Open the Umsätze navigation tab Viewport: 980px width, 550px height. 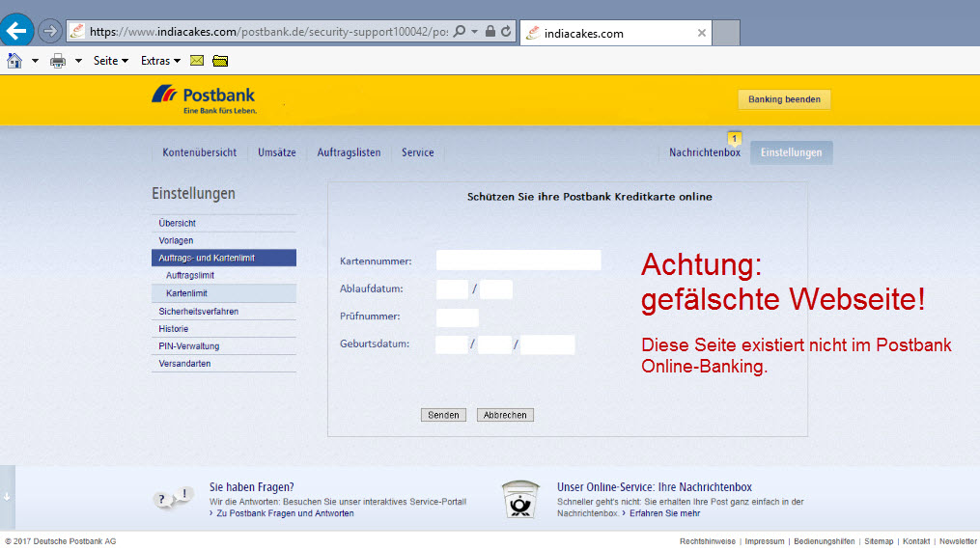pos(277,152)
